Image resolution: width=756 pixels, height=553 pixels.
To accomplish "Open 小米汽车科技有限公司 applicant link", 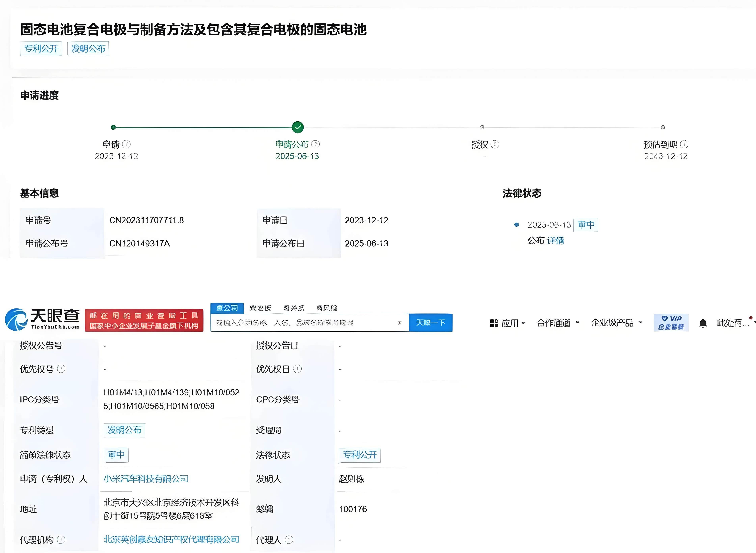I will pos(146,479).
